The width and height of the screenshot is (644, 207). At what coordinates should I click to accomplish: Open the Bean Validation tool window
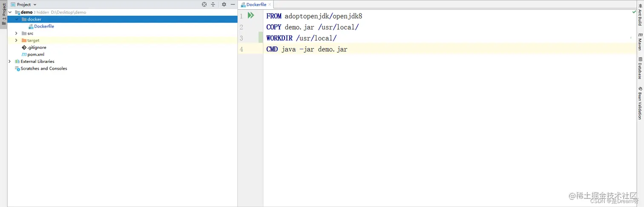point(640,104)
